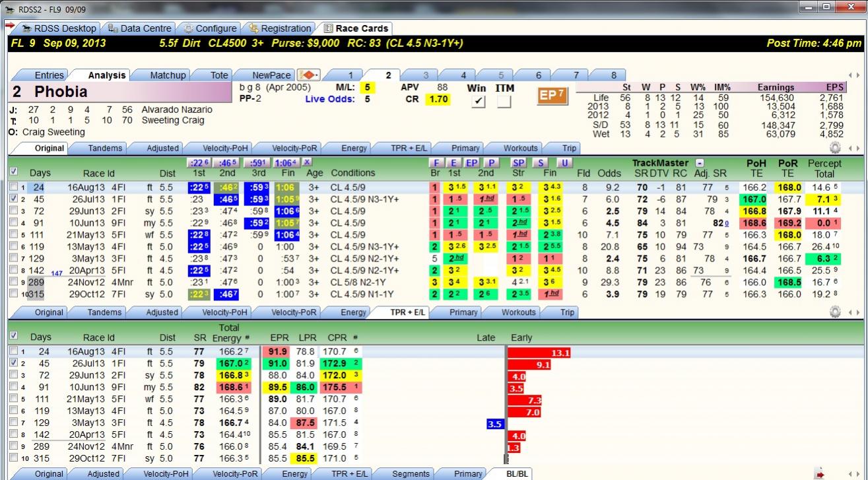Click the RDSS2 application icon in the title bar
868x480 pixels.
(x=9, y=9)
